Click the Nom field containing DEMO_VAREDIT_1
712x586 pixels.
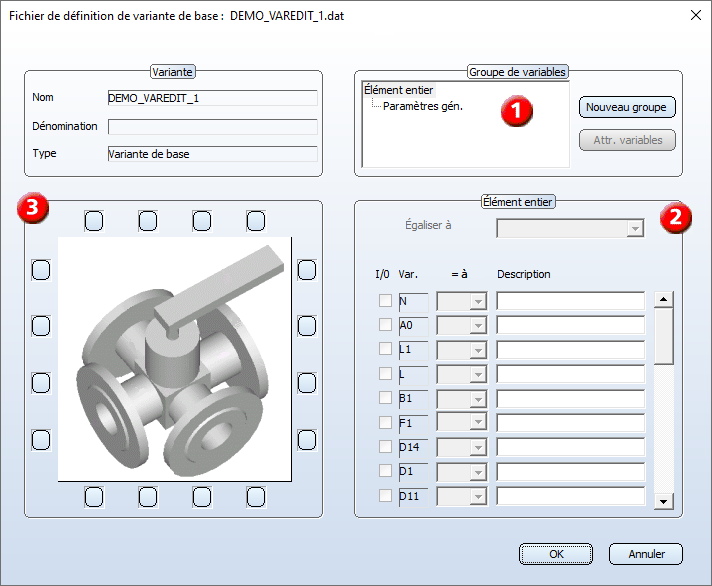(213, 98)
